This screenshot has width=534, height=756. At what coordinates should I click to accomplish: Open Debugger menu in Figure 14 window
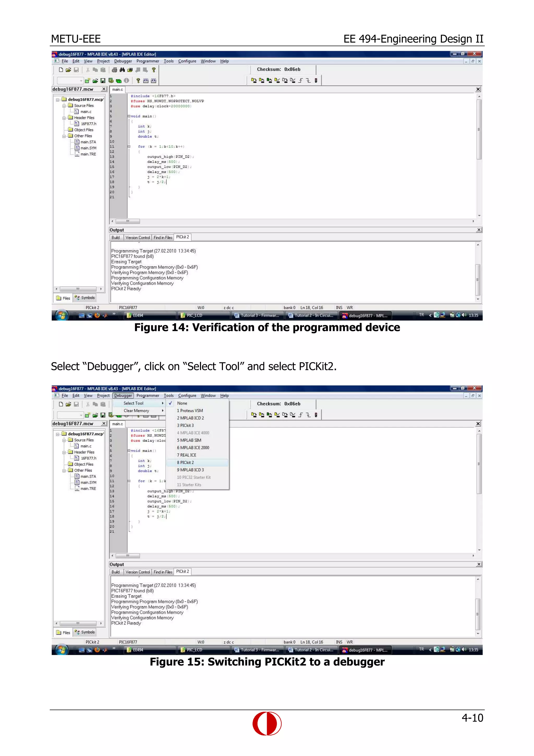tap(123, 61)
